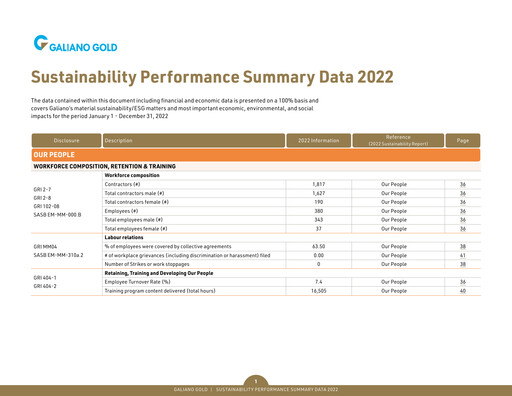Click the value 1,817

[x=319, y=184]
